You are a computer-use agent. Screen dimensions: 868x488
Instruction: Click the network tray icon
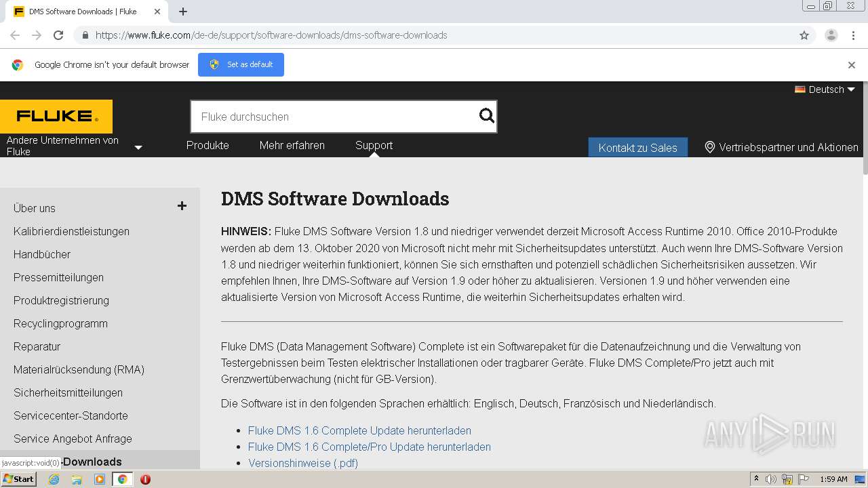tap(787, 479)
